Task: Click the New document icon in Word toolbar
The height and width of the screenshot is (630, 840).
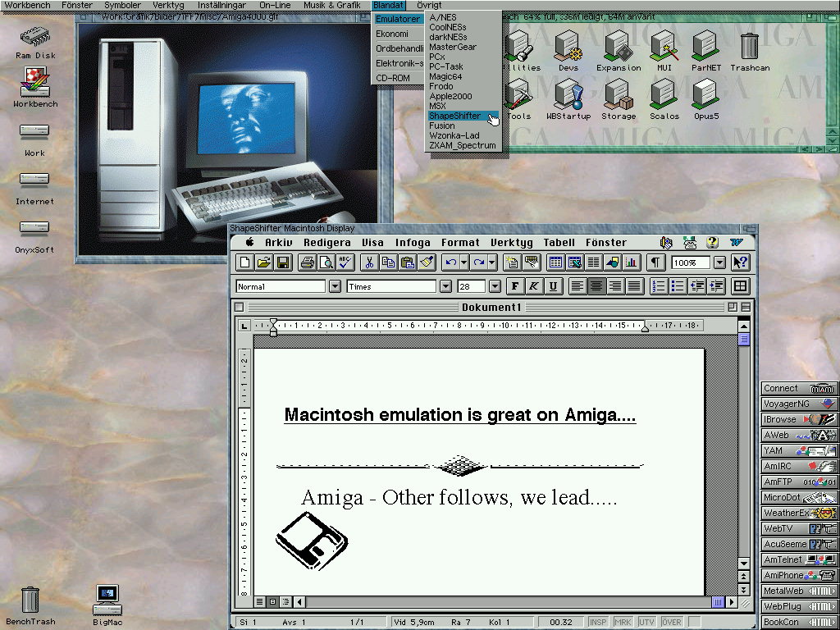Action: coord(245,262)
